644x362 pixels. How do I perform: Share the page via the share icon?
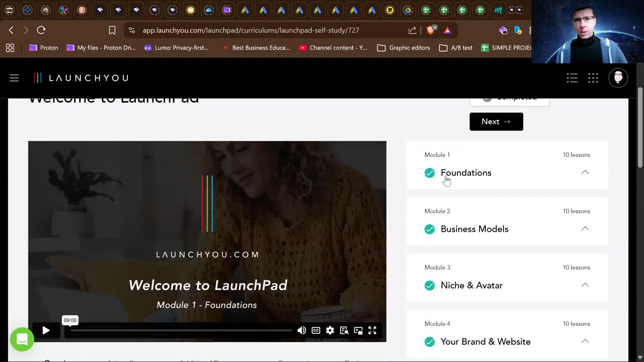coord(413,30)
